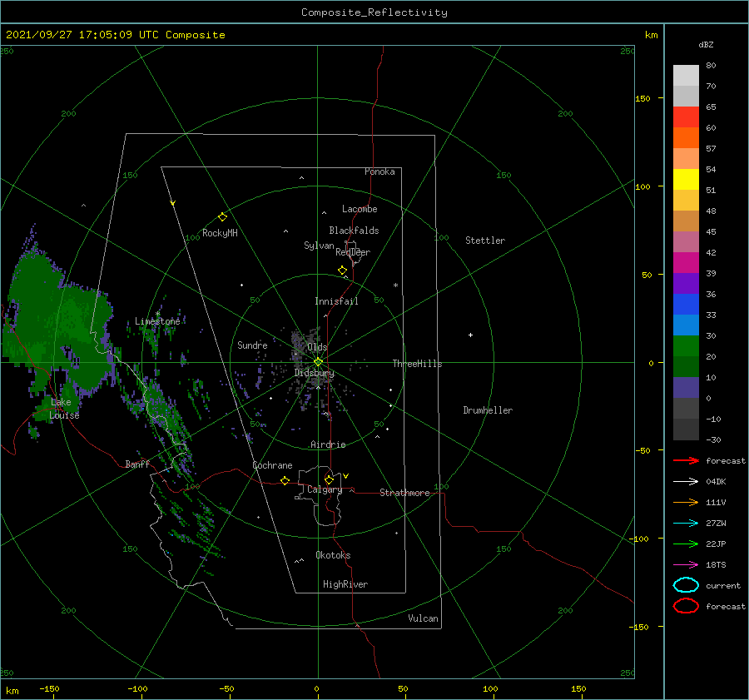Click the yellow diamond marker near RockyMH
The image size is (749, 700).
coord(222,217)
